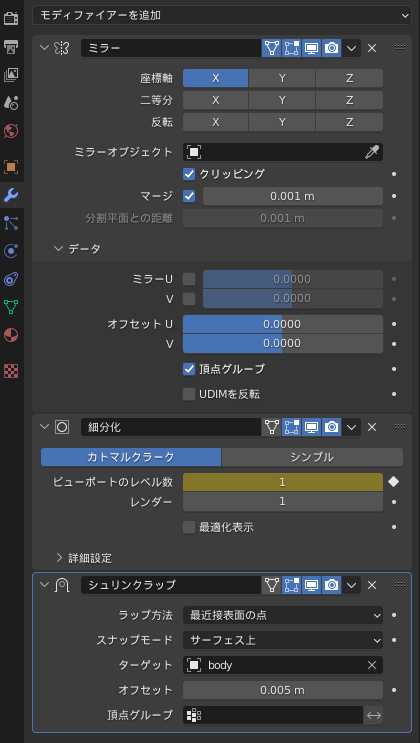Invert the 頂点グループ influence arrow button
420x743 pixels.
tap(374, 715)
